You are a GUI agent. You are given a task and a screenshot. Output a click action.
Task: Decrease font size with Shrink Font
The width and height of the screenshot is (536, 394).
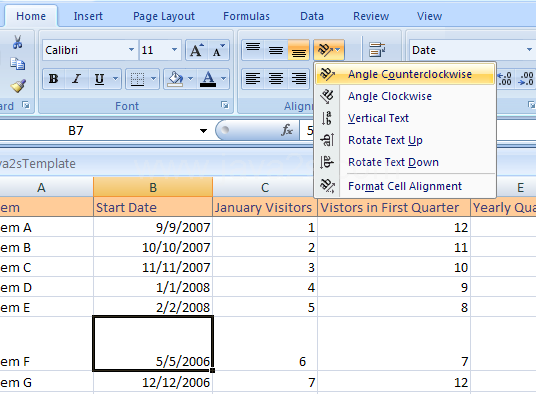[218, 50]
